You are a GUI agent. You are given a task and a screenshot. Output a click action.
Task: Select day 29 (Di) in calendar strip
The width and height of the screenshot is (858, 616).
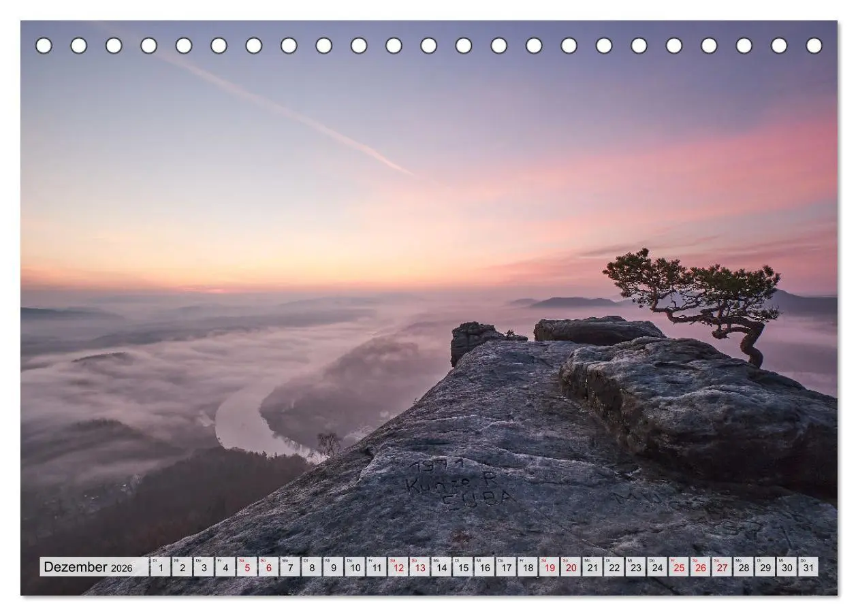point(765,567)
